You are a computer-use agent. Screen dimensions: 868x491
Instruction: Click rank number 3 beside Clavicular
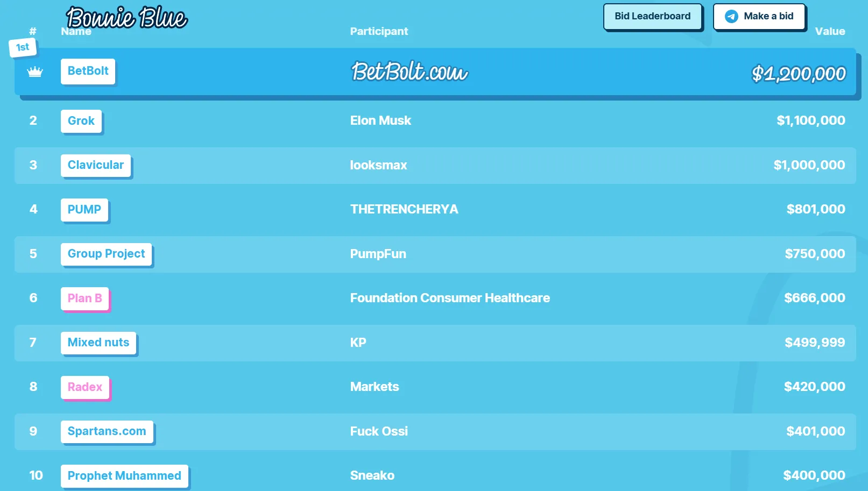33,165
